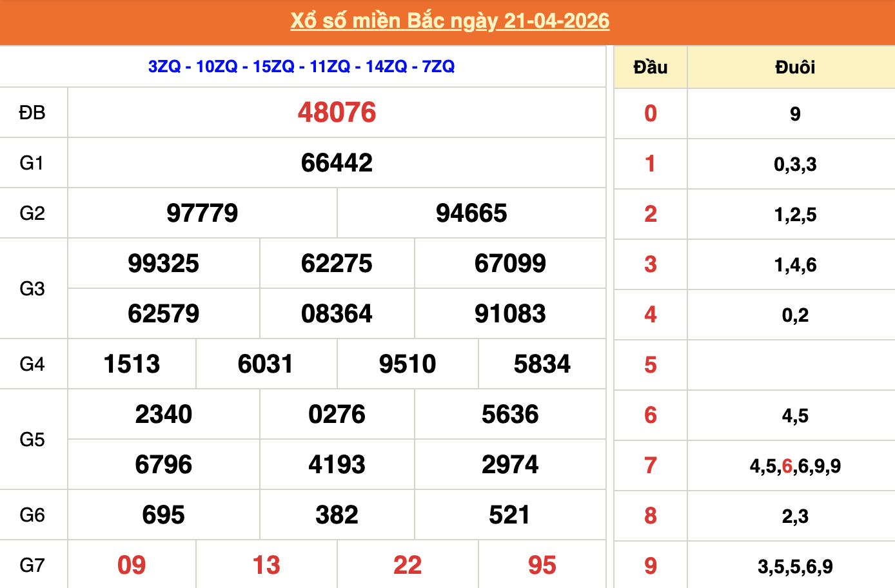The image size is (895, 588).
Task: Open the Xổ số miền Bắc 21-04-2026 title link
Action: (x=449, y=21)
